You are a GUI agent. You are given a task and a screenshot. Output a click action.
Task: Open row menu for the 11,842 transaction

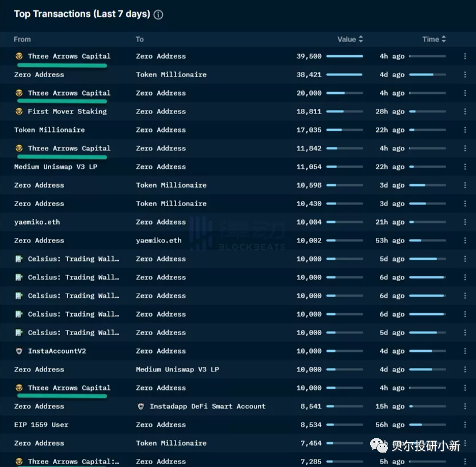[464, 148]
